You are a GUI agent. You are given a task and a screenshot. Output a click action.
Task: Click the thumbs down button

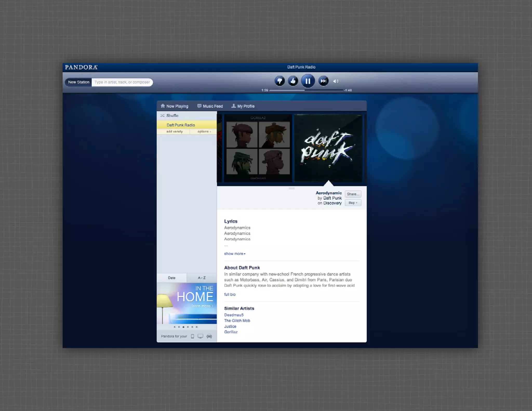280,81
